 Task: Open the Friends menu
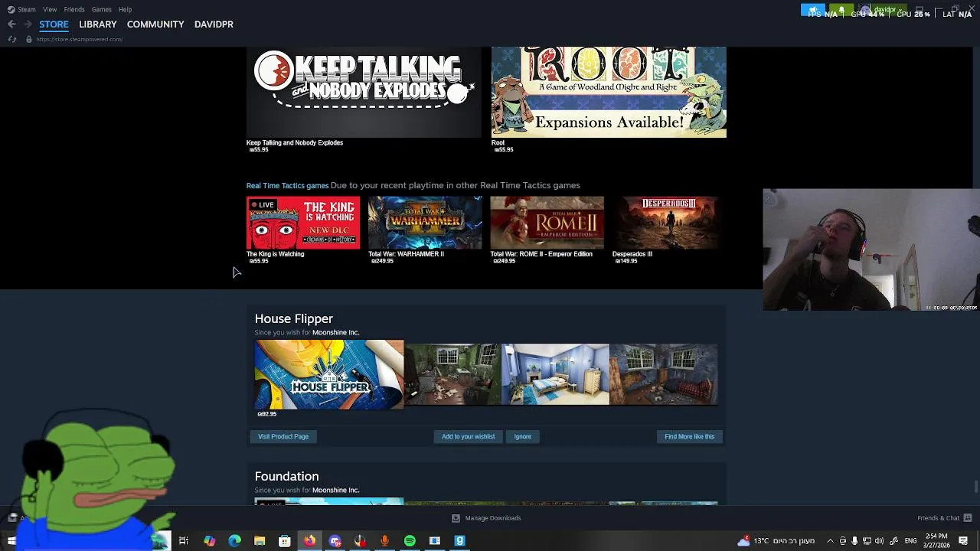tap(74, 9)
